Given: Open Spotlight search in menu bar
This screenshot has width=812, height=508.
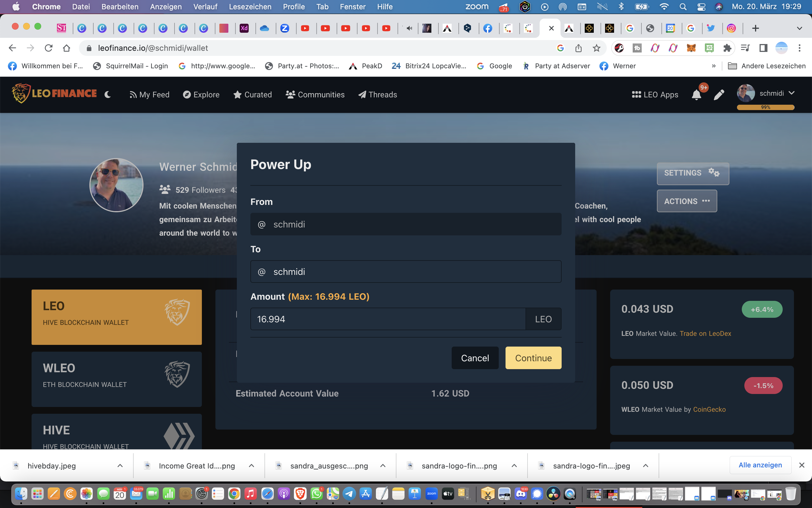Looking at the screenshot, I should [683, 7].
